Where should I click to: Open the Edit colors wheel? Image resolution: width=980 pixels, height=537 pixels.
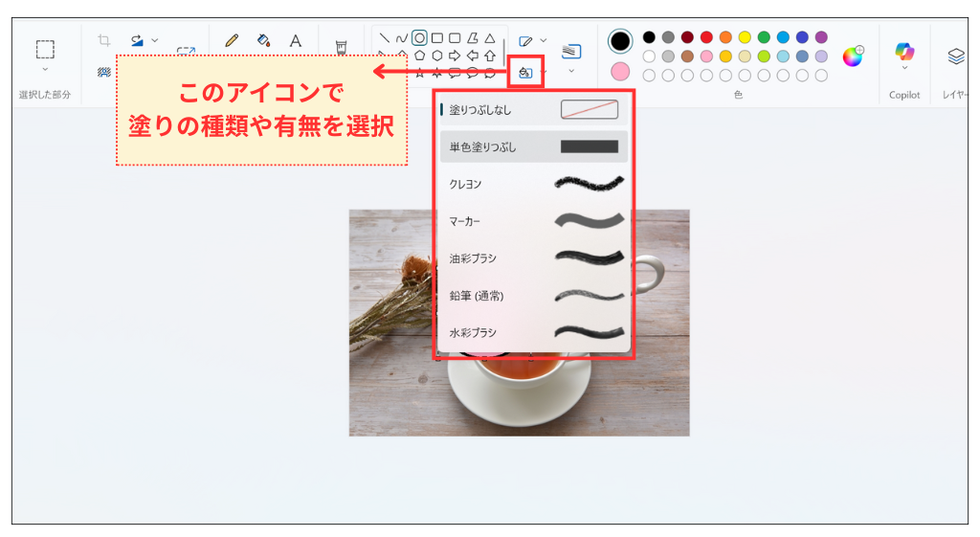(x=852, y=56)
